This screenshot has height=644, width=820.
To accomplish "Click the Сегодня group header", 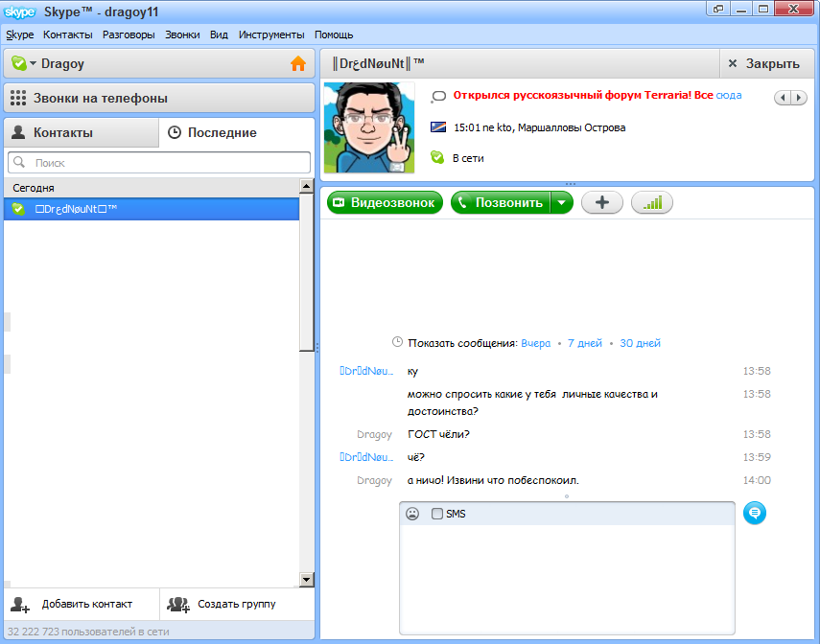I will point(152,188).
